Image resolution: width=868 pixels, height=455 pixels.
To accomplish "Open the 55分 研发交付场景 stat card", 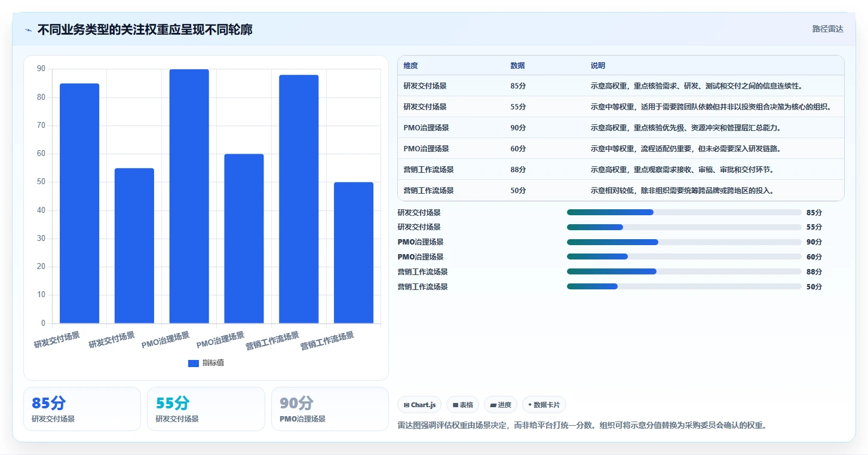I will pyautogui.click(x=206, y=409).
